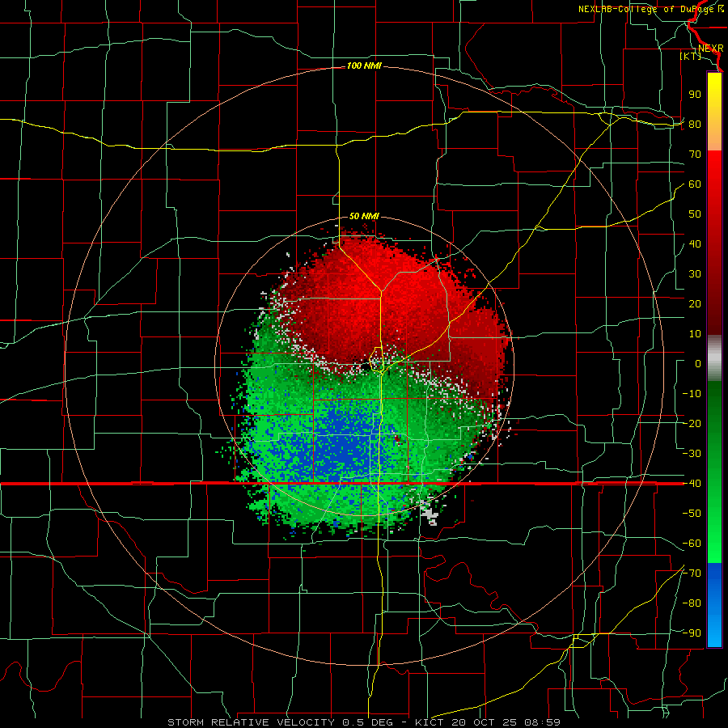The height and width of the screenshot is (728, 728).
Task: Select the -30 scale label
Action: pyautogui.click(x=692, y=454)
